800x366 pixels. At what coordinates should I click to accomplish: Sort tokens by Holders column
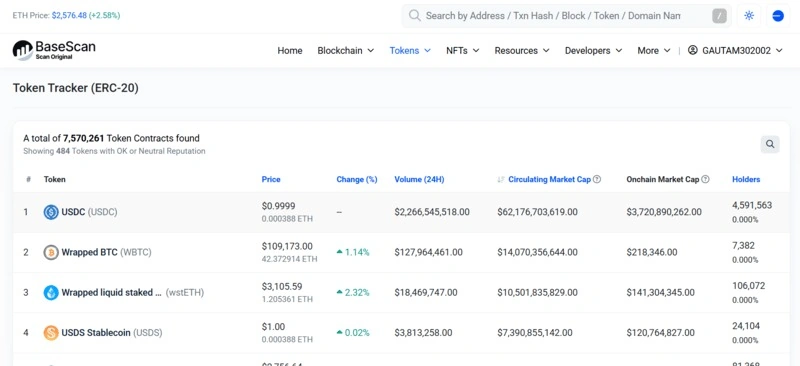(746, 179)
